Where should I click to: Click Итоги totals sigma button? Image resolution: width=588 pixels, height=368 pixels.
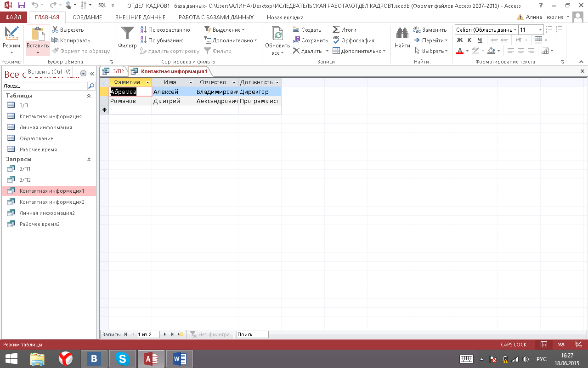tap(345, 30)
